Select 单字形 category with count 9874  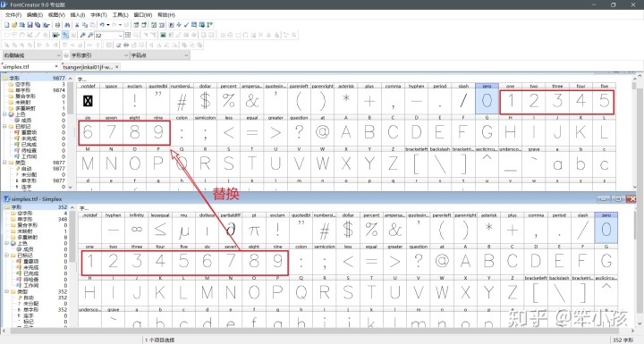(22, 90)
